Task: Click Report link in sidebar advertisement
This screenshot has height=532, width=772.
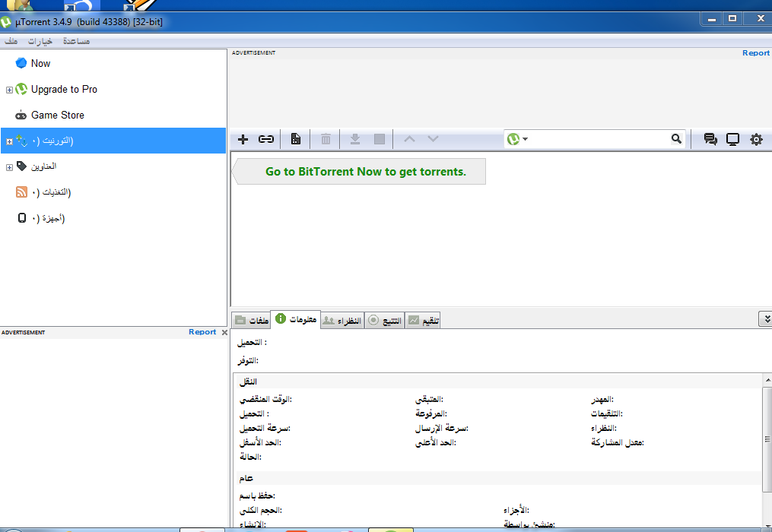Action: click(202, 332)
